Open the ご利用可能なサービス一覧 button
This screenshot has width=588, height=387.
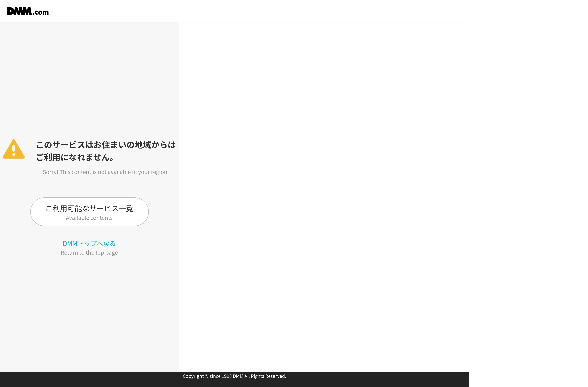(x=89, y=212)
